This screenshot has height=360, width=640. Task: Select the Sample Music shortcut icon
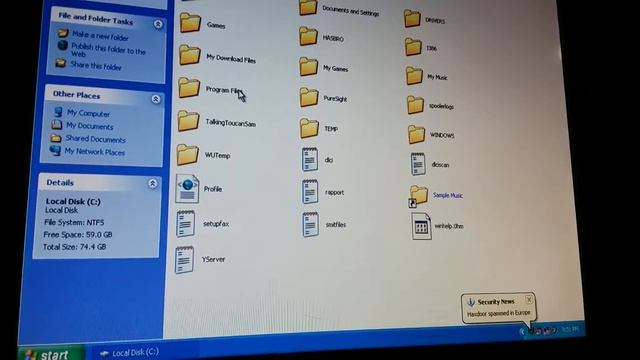(419, 196)
